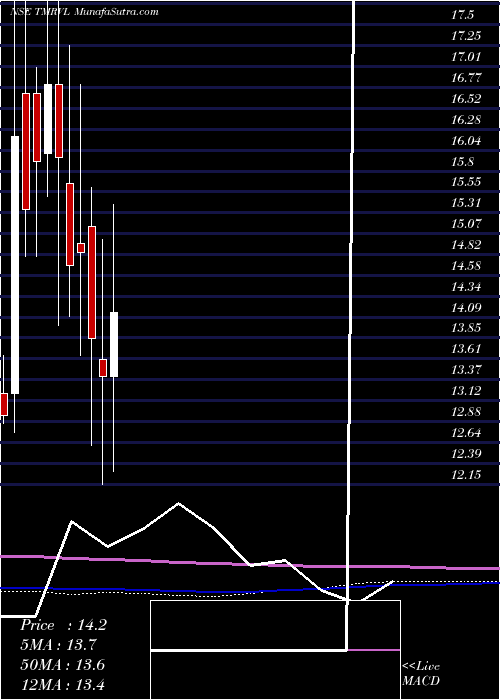Click the 17.01 price axis label
This screenshot has width=500, height=700.
466,57
